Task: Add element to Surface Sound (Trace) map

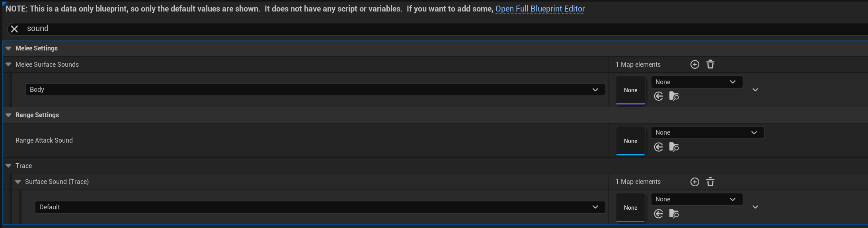Action: click(x=694, y=182)
